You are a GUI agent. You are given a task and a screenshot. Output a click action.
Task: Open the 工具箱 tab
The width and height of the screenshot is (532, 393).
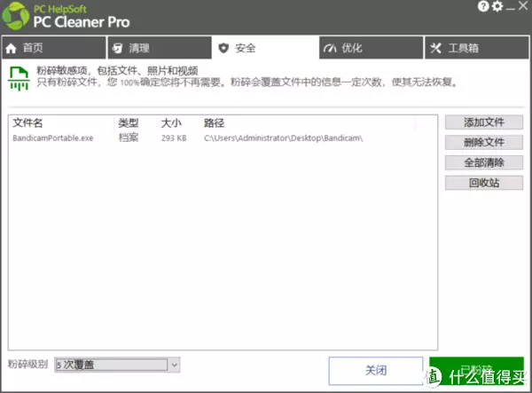477,48
